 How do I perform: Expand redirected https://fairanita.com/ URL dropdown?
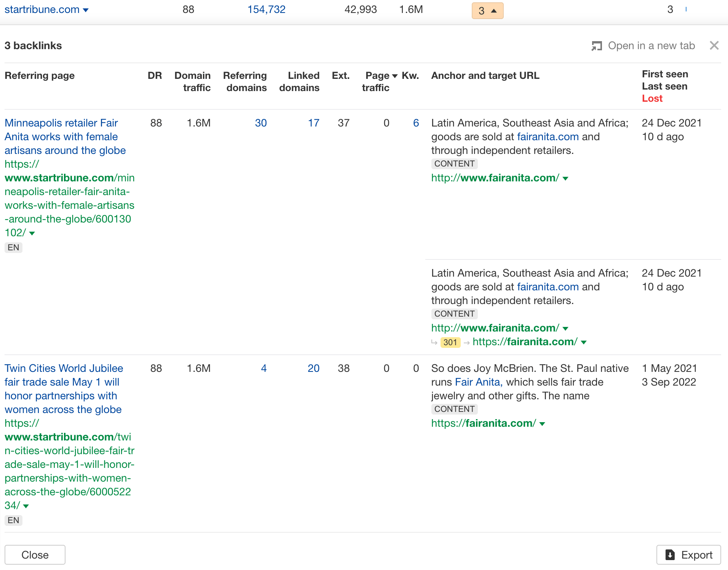pos(584,342)
